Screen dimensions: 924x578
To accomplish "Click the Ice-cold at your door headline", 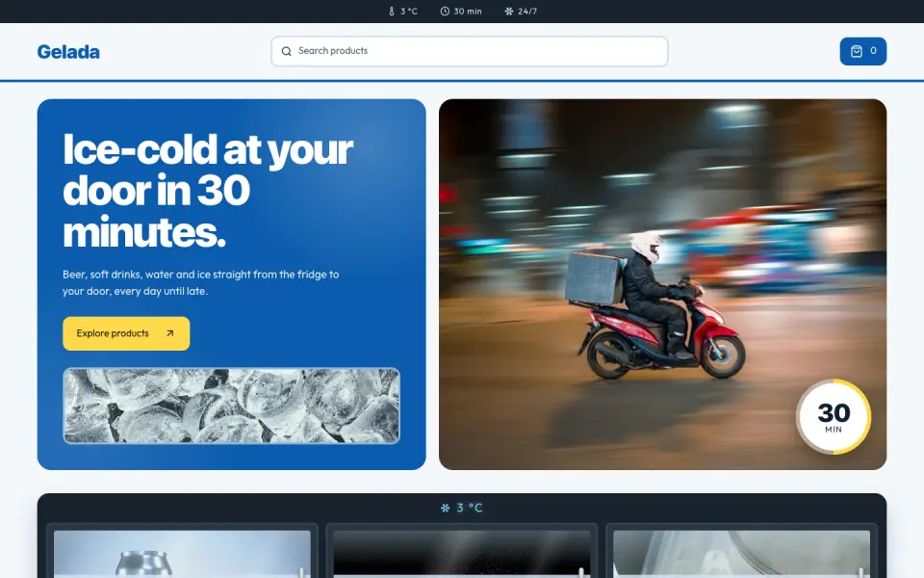I will point(208,191).
